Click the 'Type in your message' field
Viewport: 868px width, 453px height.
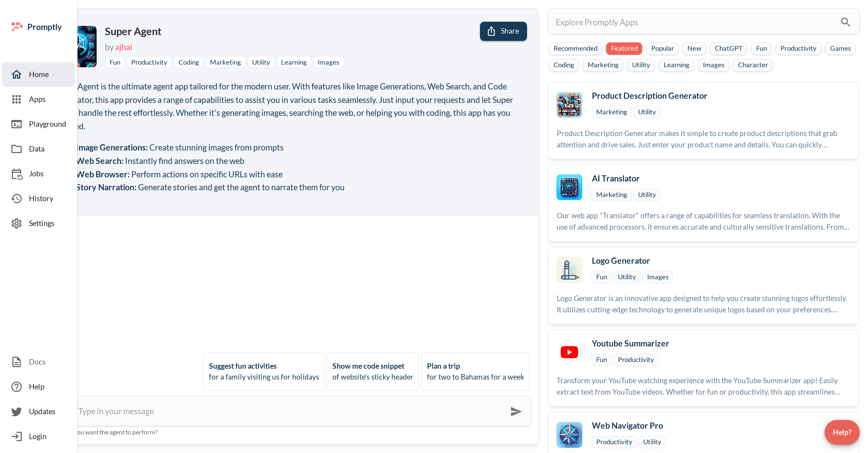point(290,411)
